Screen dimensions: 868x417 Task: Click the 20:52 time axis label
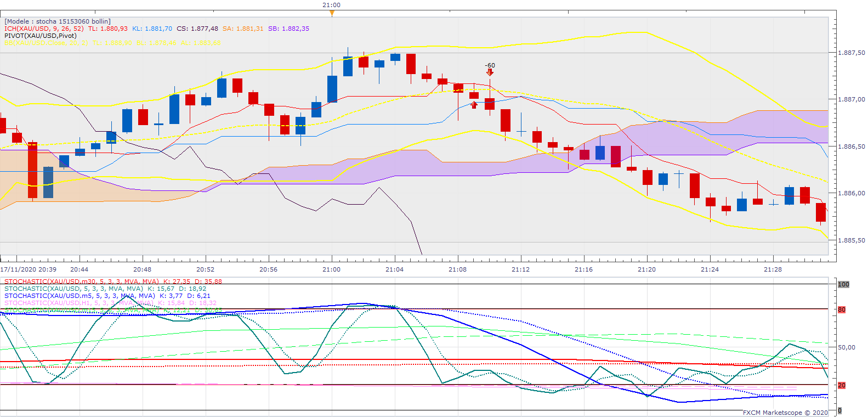tap(206, 269)
